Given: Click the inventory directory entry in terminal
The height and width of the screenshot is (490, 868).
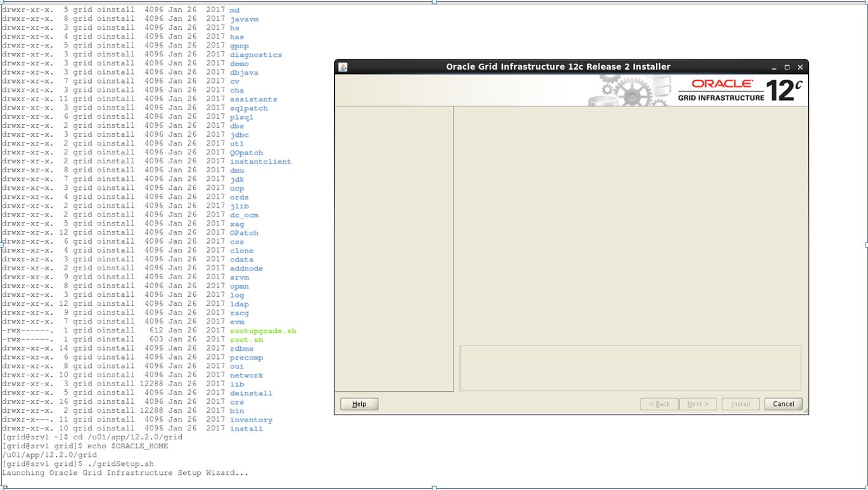Looking at the screenshot, I should [251, 420].
